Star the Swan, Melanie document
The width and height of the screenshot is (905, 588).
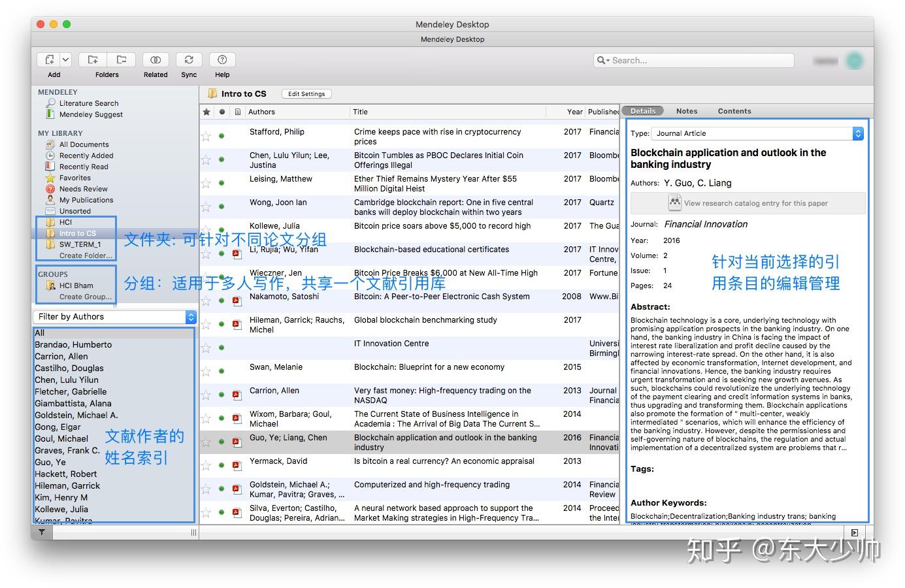pos(206,371)
